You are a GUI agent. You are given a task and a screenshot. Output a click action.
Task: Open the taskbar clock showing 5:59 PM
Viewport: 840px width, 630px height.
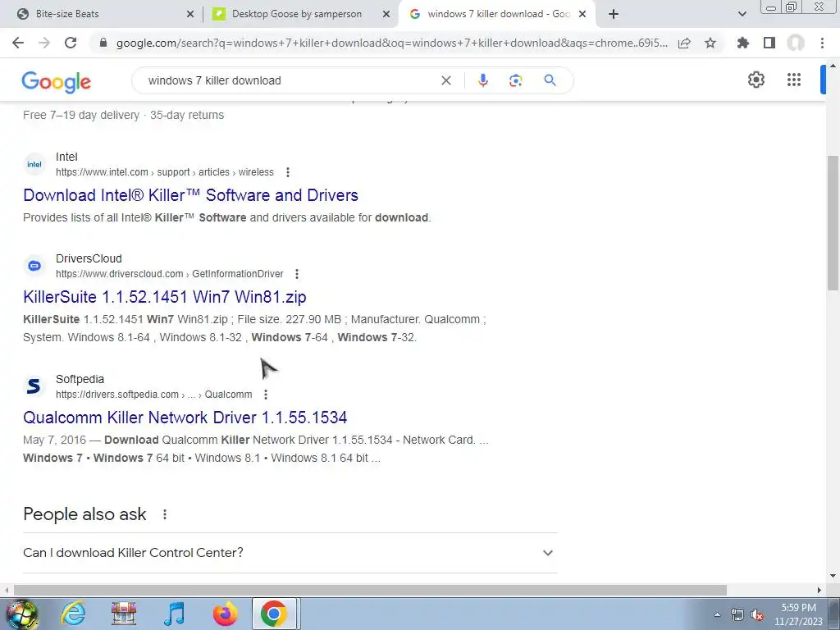click(x=798, y=614)
